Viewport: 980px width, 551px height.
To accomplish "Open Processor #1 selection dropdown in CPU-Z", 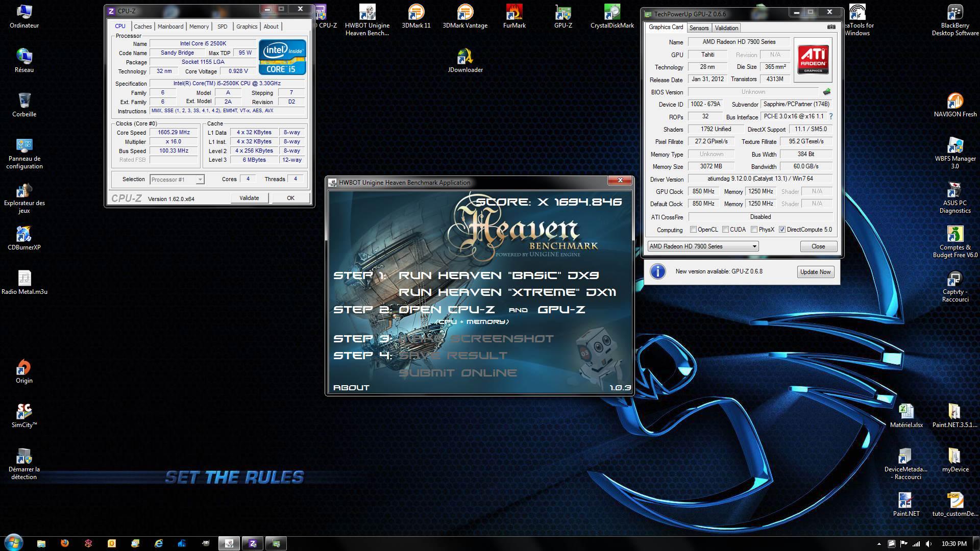I will pyautogui.click(x=177, y=180).
